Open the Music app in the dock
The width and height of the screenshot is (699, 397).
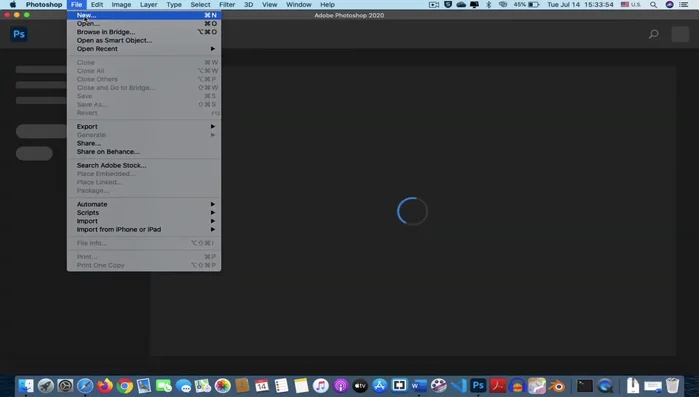321,385
